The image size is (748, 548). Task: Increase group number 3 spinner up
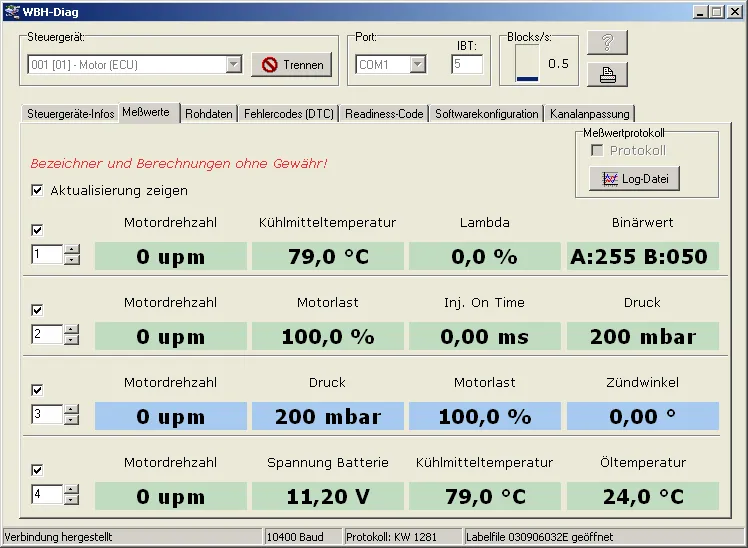click(x=72, y=410)
